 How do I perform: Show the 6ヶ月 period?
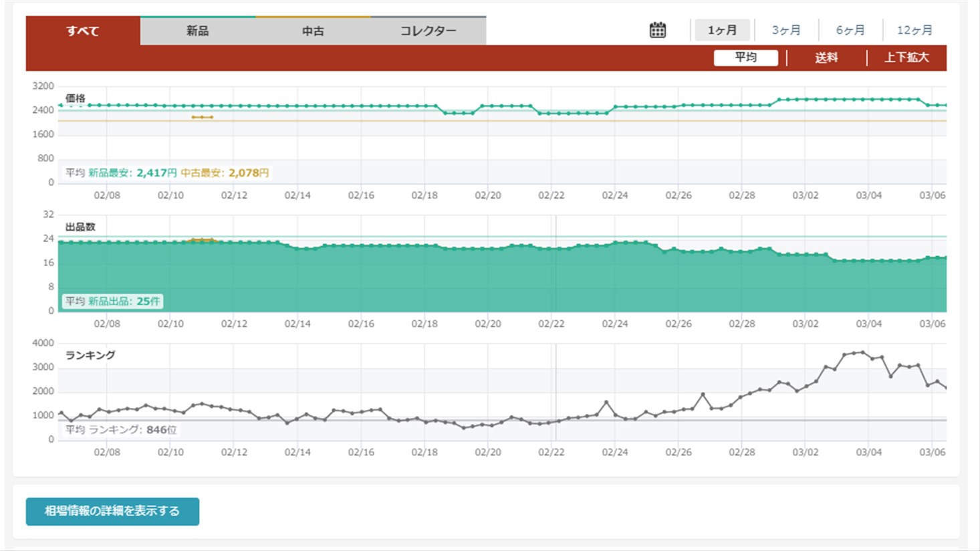point(850,30)
